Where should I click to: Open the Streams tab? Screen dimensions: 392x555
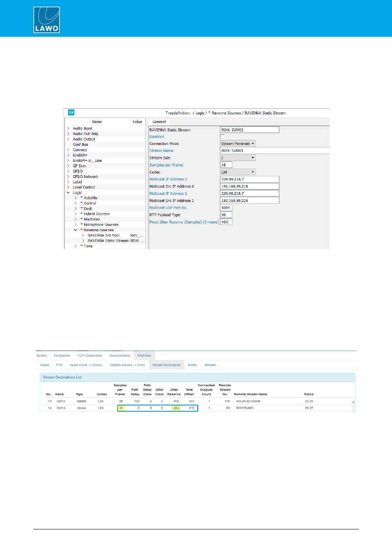click(x=210, y=365)
